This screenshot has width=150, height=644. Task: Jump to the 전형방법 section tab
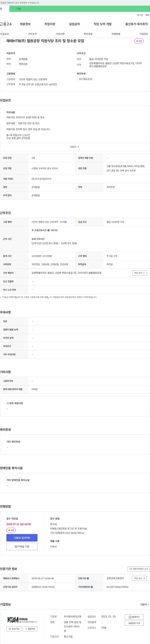click(116, 34)
